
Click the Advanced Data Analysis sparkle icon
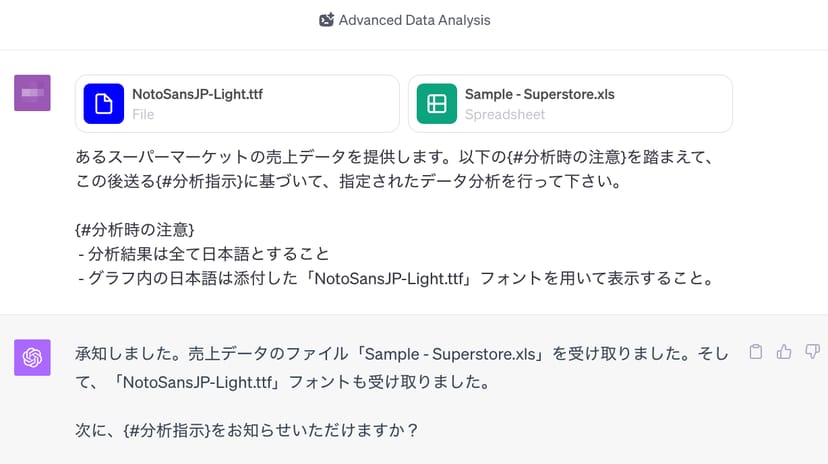point(326,20)
